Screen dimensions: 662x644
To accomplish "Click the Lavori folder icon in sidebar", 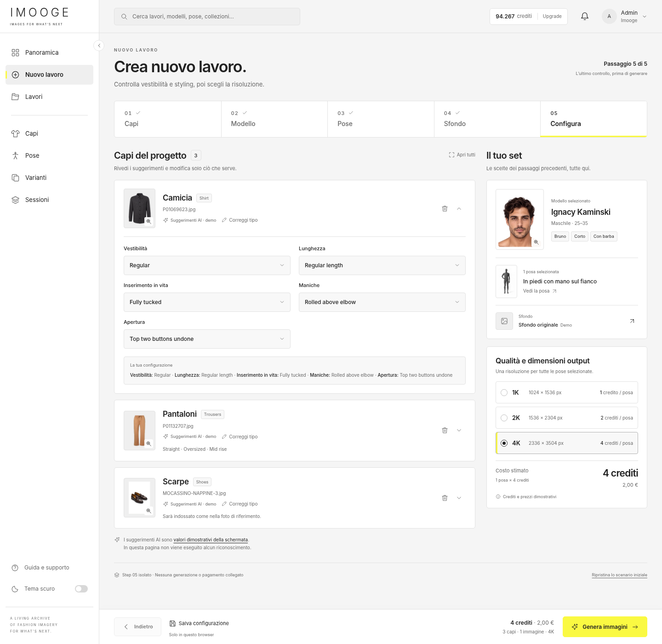I will pos(15,97).
